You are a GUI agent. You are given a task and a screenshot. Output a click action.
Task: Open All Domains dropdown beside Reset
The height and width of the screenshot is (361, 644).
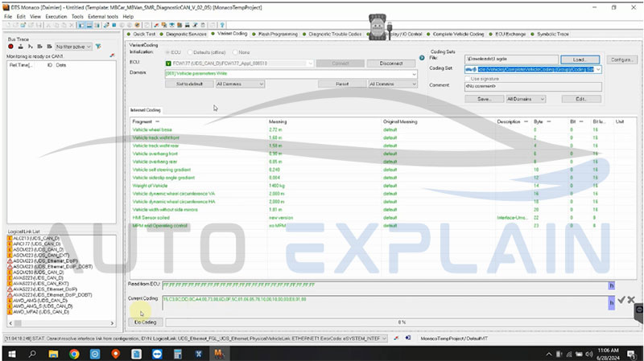coord(392,84)
